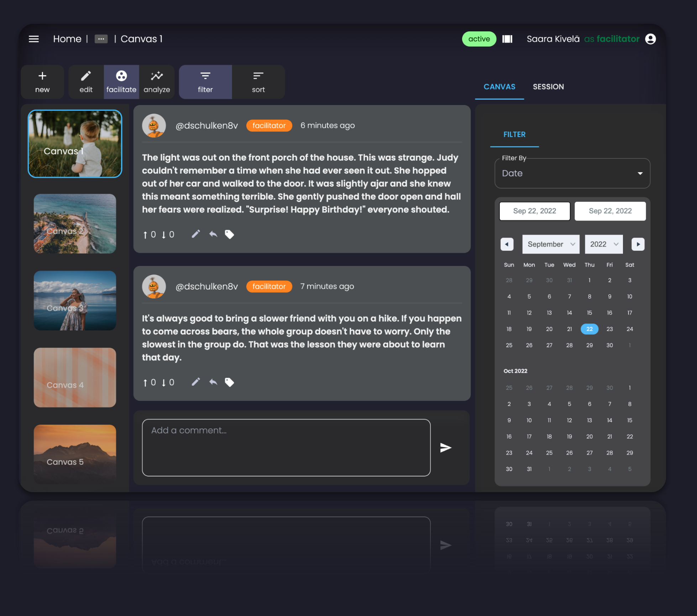Expand the September month dropdown
This screenshot has height=616, width=697.
point(551,244)
